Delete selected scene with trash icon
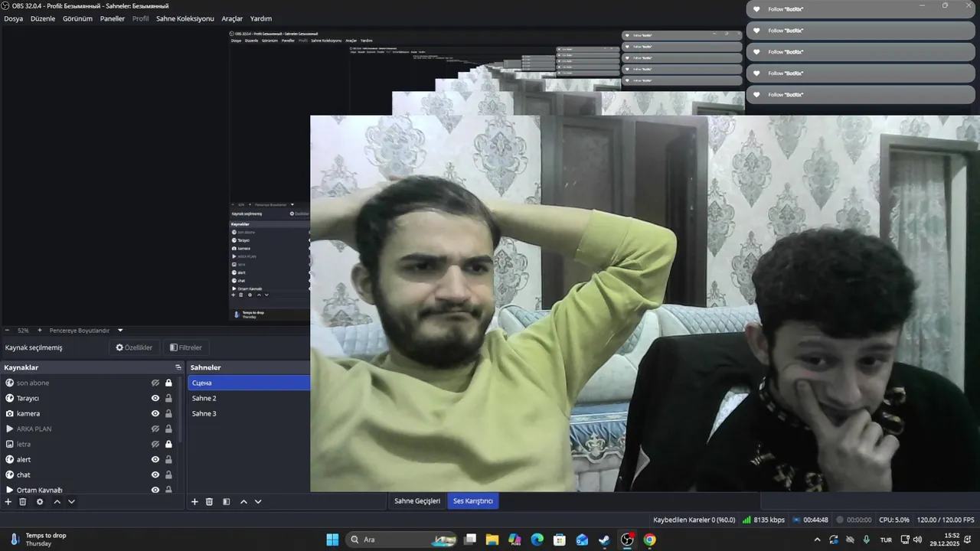 tap(209, 502)
